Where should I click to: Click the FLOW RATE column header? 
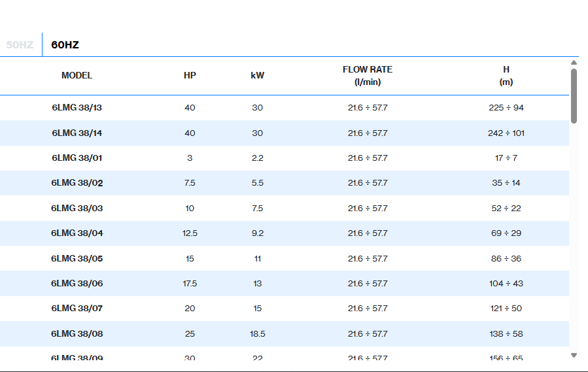[368, 75]
